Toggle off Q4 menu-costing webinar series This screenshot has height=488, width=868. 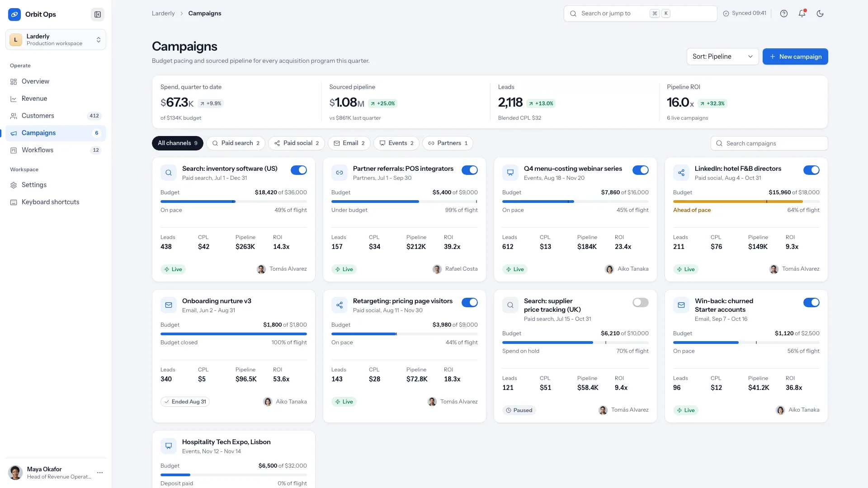pos(641,170)
